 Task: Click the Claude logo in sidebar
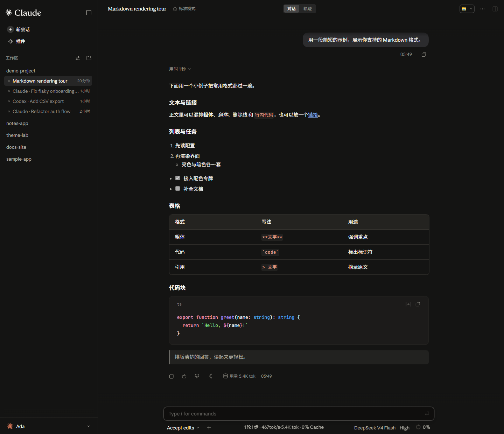click(x=23, y=13)
